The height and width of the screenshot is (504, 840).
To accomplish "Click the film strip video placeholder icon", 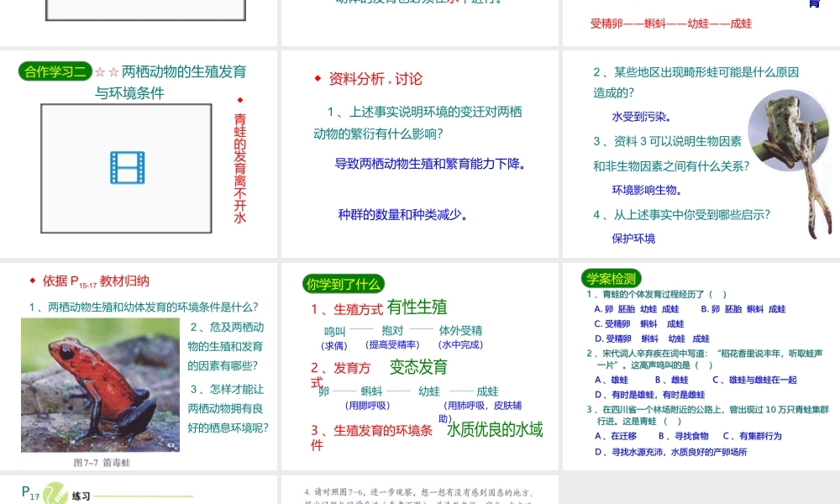I will tap(128, 168).
